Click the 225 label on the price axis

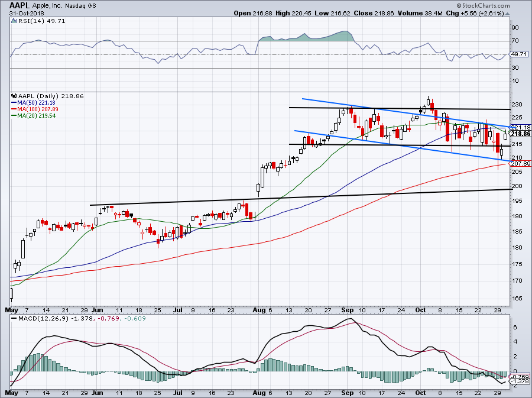517,118
